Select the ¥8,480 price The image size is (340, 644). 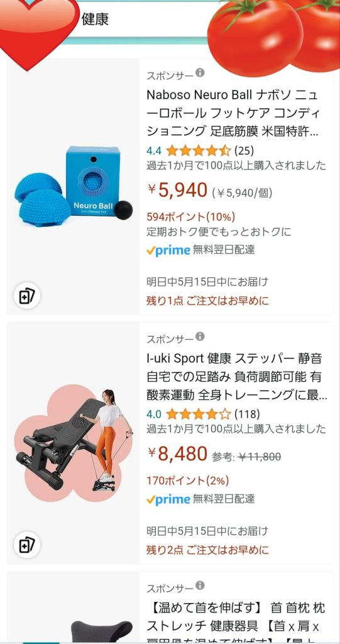[x=178, y=454]
